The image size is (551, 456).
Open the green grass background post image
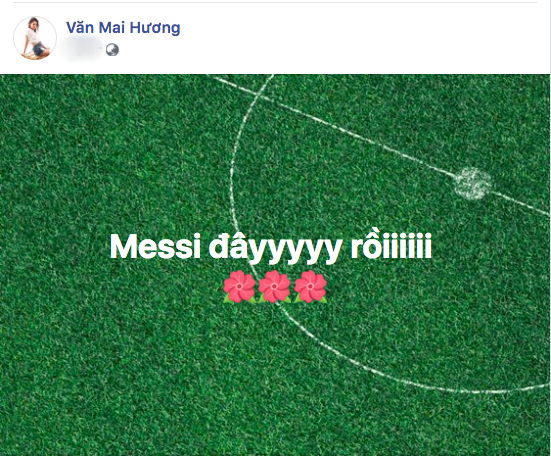[x=275, y=265]
